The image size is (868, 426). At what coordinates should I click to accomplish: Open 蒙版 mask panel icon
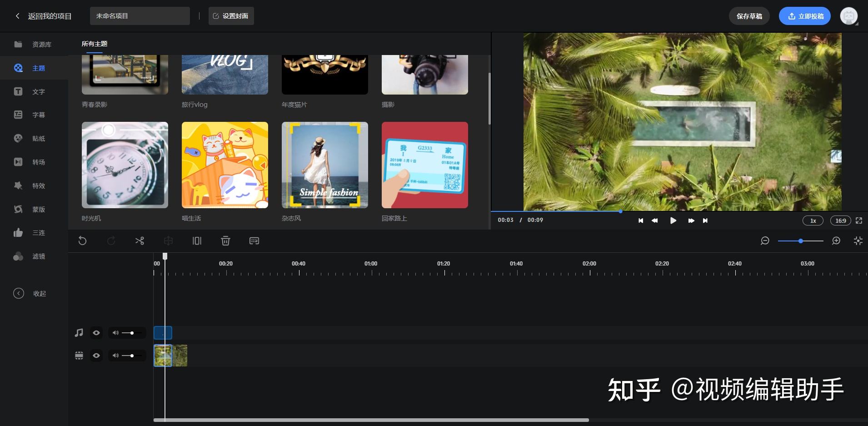point(18,209)
